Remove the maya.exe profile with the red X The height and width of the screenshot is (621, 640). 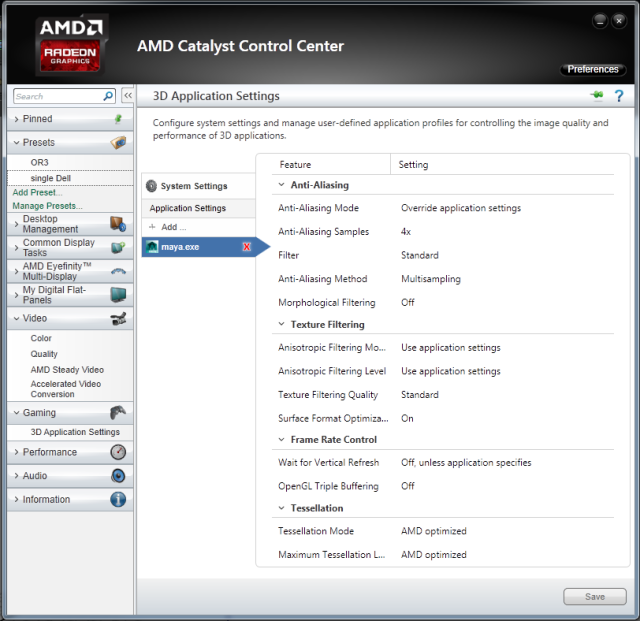(x=247, y=247)
